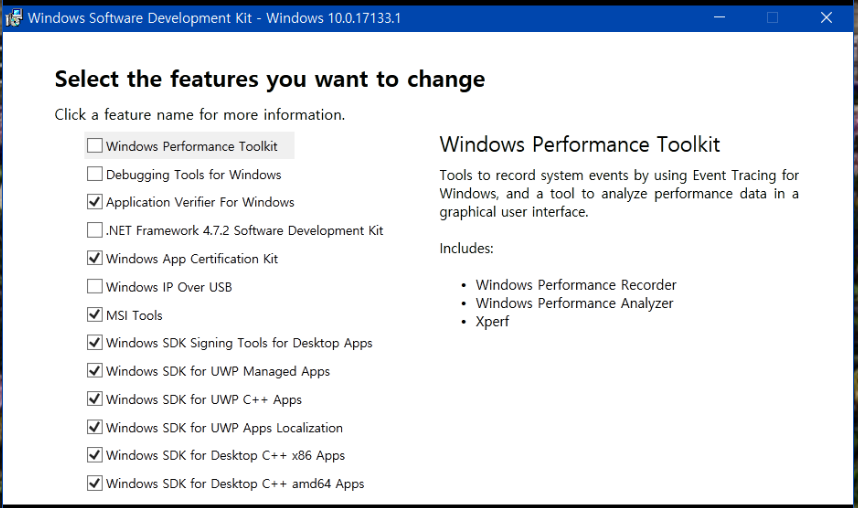The image size is (858, 508).
Task: Enable the Windows Performance Toolkit checkbox
Action: (x=95, y=146)
